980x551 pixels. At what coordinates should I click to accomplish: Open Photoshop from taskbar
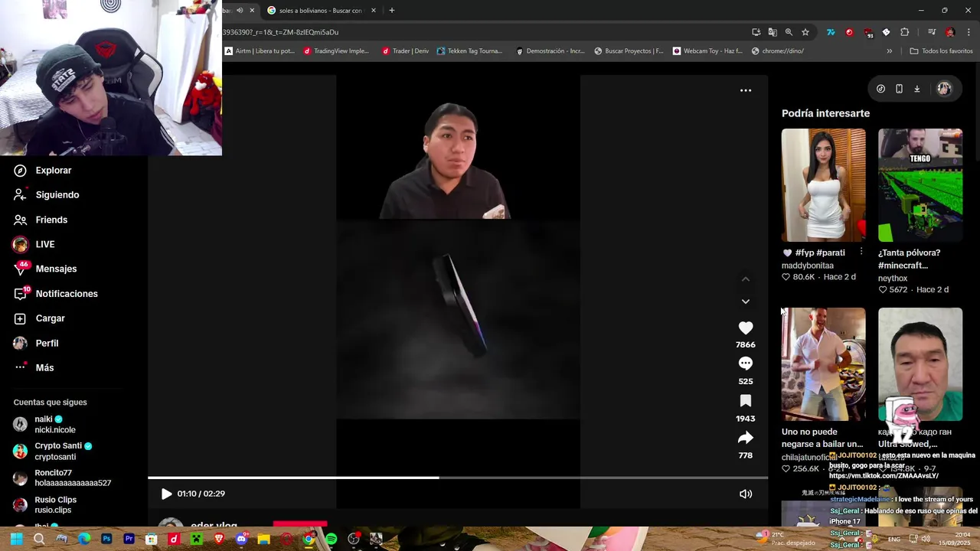pos(106,539)
